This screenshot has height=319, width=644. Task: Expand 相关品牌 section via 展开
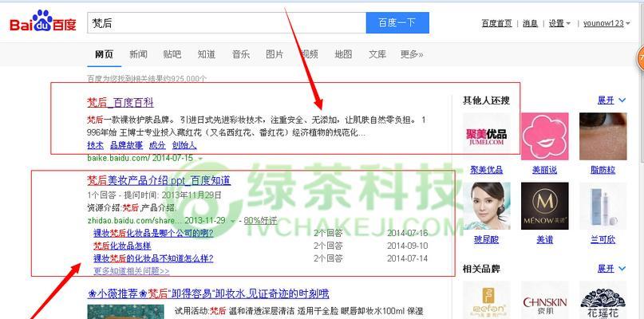tap(611, 269)
